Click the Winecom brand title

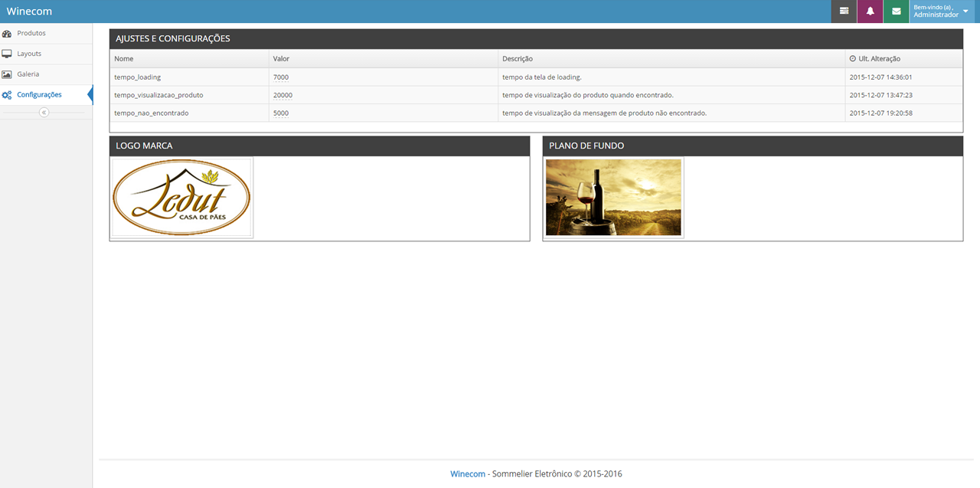click(29, 11)
